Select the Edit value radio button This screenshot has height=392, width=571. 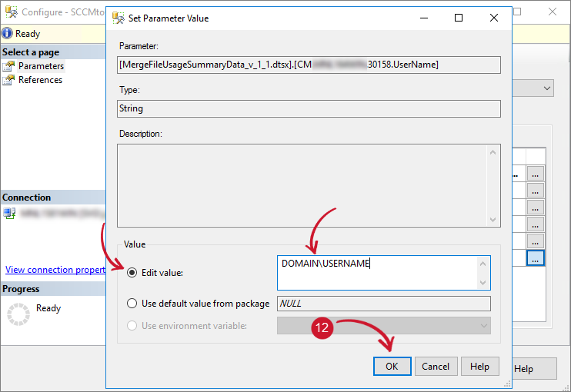pos(132,272)
